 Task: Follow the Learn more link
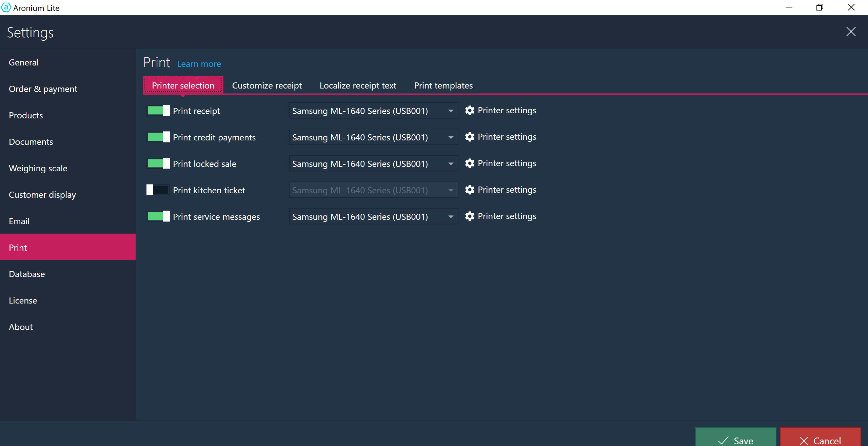point(199,64)
